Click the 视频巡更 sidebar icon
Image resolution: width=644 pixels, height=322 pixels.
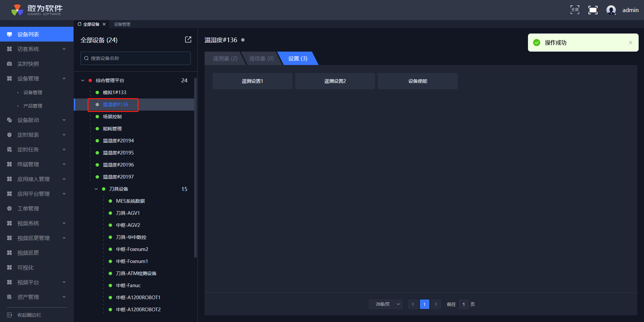(9, 253)
